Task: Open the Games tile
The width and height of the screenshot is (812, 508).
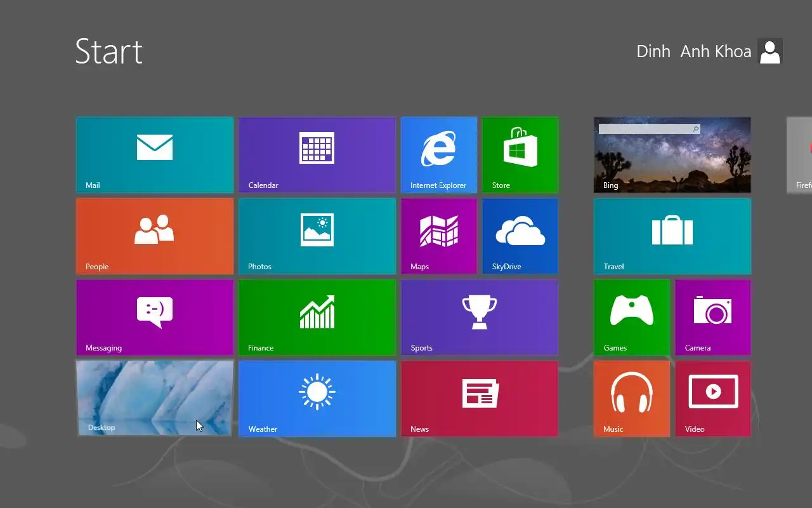Action: point(632,317)
